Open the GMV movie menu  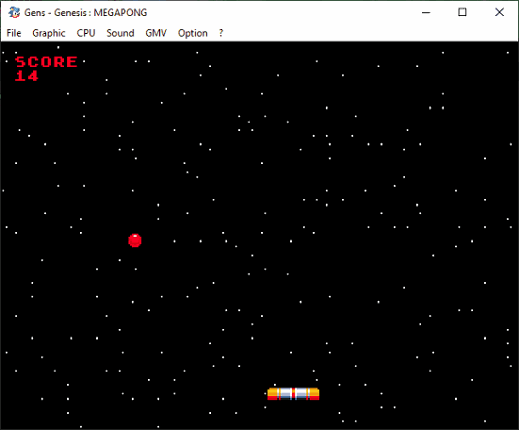pos(156,33)
